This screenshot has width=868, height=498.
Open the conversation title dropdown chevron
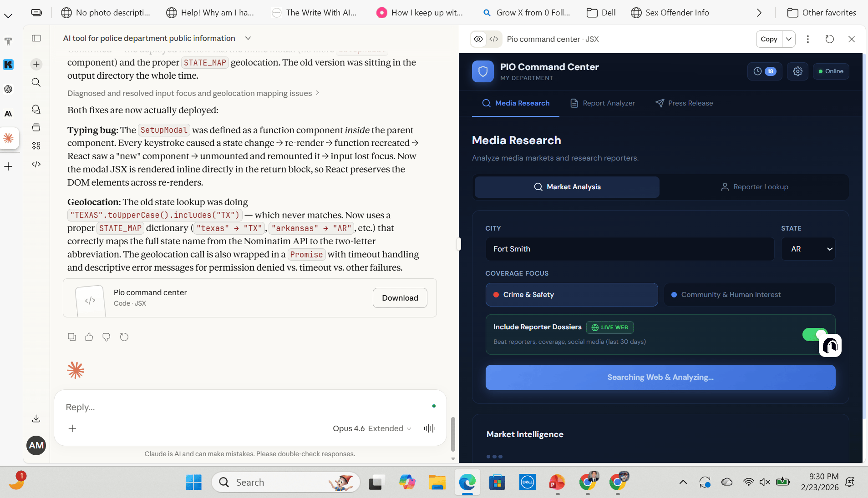tap(248, 38)
